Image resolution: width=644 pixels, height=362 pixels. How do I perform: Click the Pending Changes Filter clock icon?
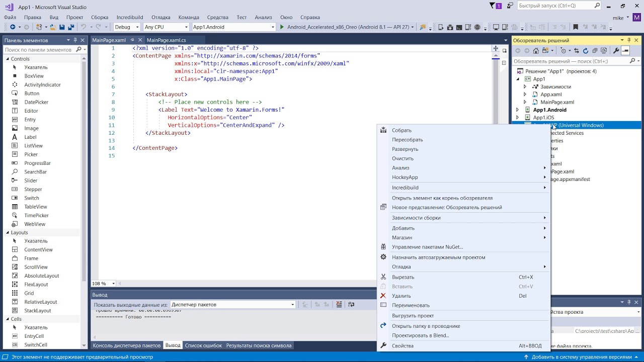tap(563, 50)
